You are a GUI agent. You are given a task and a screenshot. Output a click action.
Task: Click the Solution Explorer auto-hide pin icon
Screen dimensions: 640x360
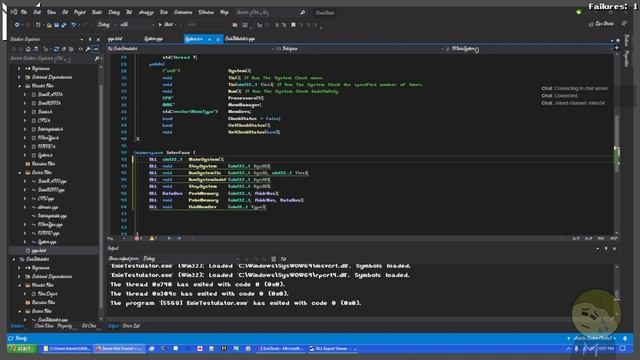pyautogui.click(x=90, y=40)
